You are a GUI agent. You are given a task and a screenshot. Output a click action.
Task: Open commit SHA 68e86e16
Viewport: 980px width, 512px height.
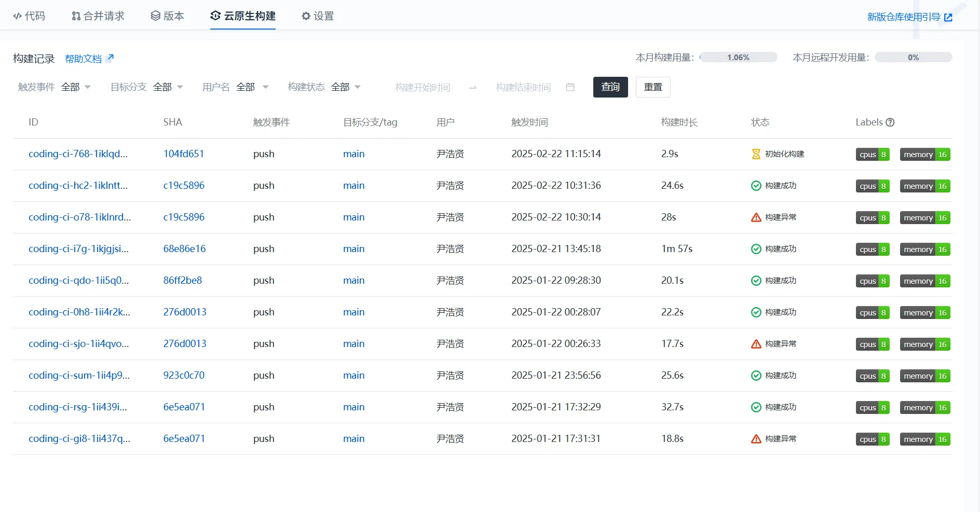click(x=184, y=249)
